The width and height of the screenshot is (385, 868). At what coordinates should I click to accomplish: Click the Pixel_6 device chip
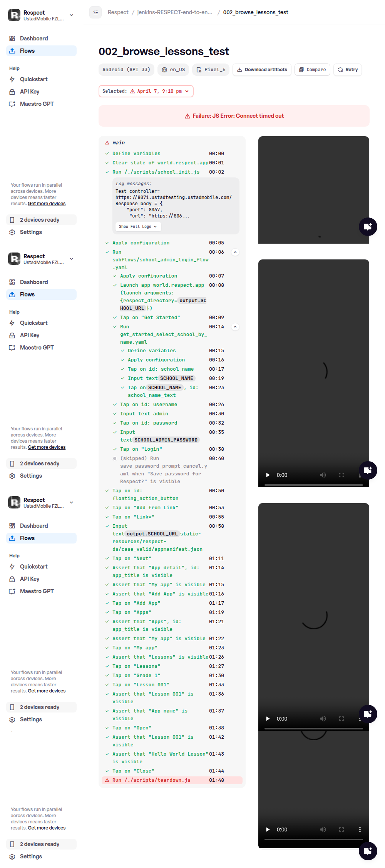click(211, 70)
